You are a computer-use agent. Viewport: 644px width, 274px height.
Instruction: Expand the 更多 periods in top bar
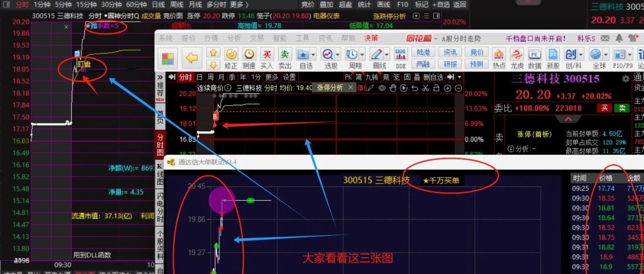point(239,4)
